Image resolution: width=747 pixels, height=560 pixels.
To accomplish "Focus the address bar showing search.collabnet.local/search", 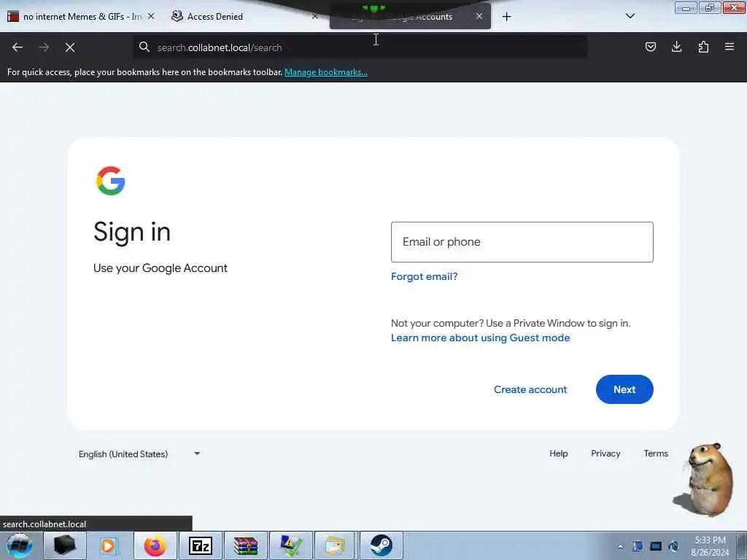I will pyautogui.click(x=360, y=47).
